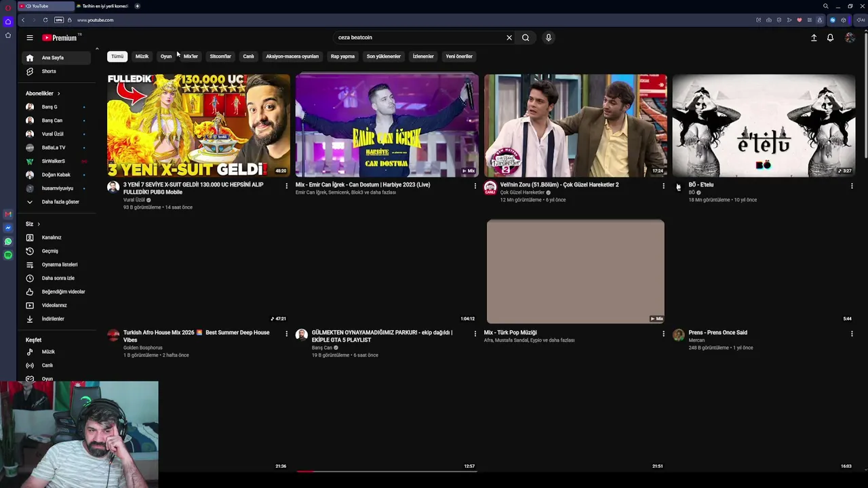Open 'Prens - Prens Once Said' title

[x=717, y=333]
